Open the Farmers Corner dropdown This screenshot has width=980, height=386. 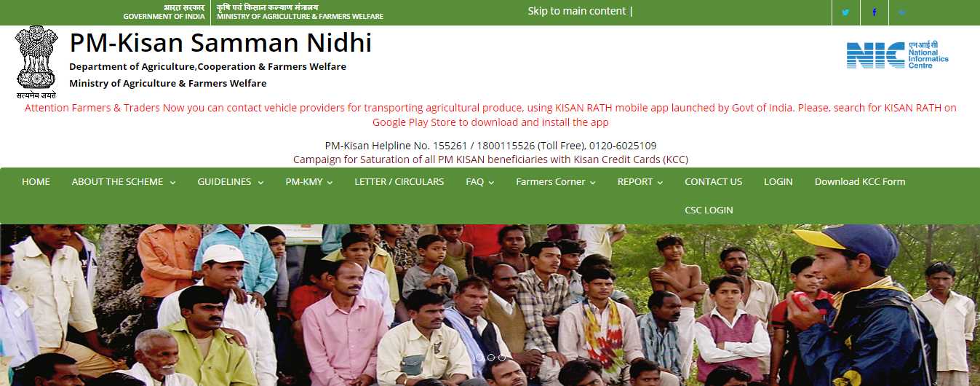[x=556, y=182]
